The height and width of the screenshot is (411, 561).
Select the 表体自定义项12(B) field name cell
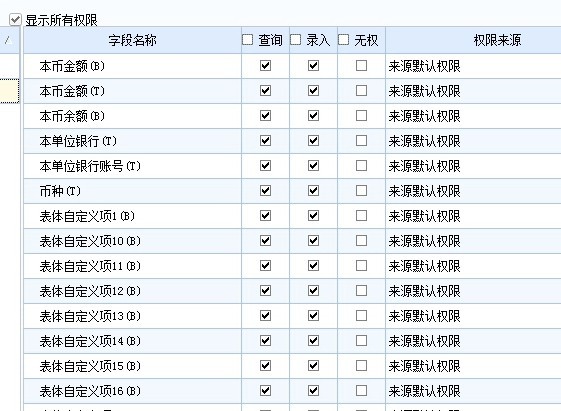click(133, 291)
